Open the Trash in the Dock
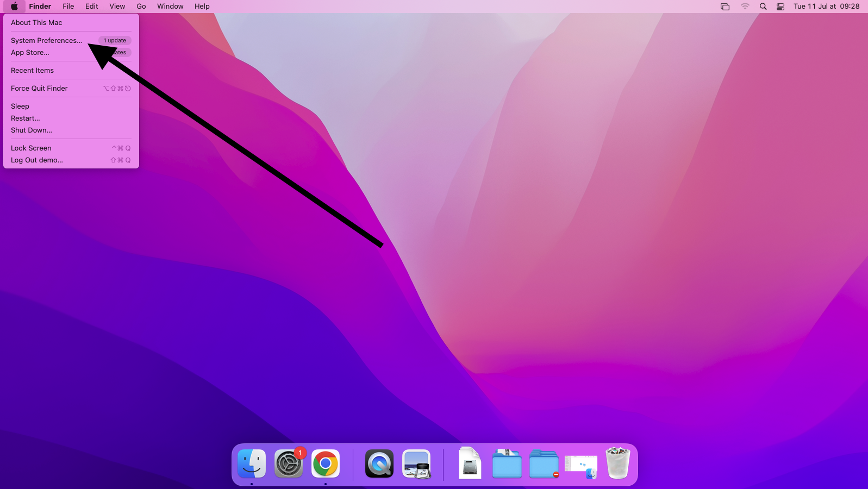868x489 pixels. pyautogui.click(x=617, y=464)
